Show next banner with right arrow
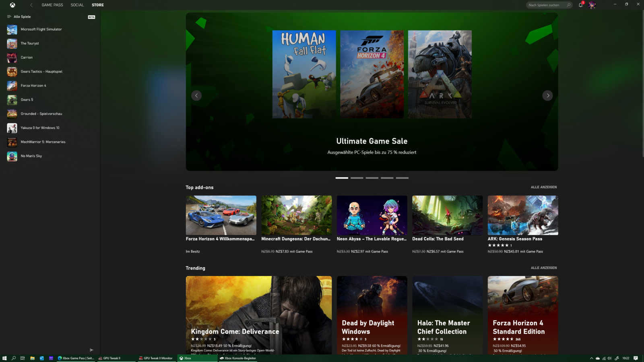 click(x=547, y=95)
